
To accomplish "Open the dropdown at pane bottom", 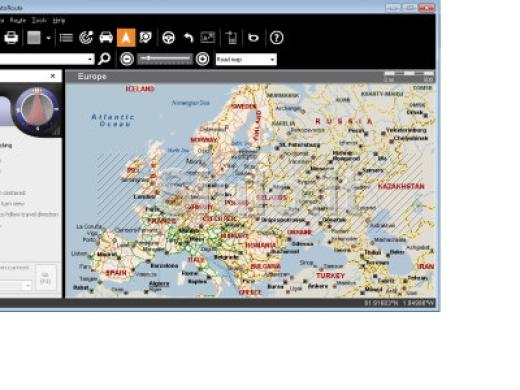I will click(x=28, y=285).
